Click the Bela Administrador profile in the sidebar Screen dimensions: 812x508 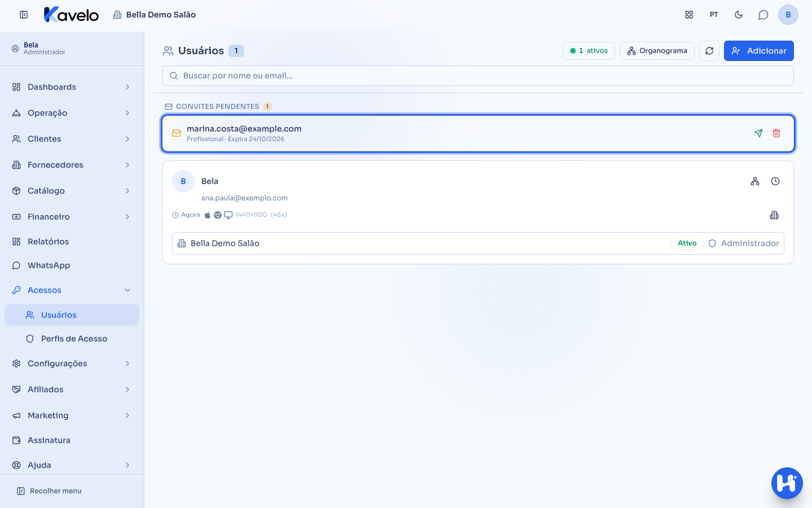click(x=38, y=49)
